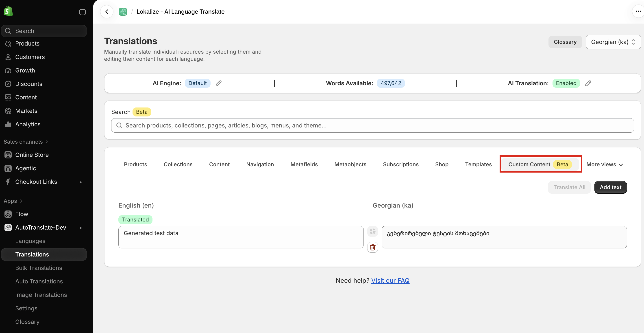644x333 pixels.
Task: Switch to the Content tab in translations
Action: [x=219, y=165]
